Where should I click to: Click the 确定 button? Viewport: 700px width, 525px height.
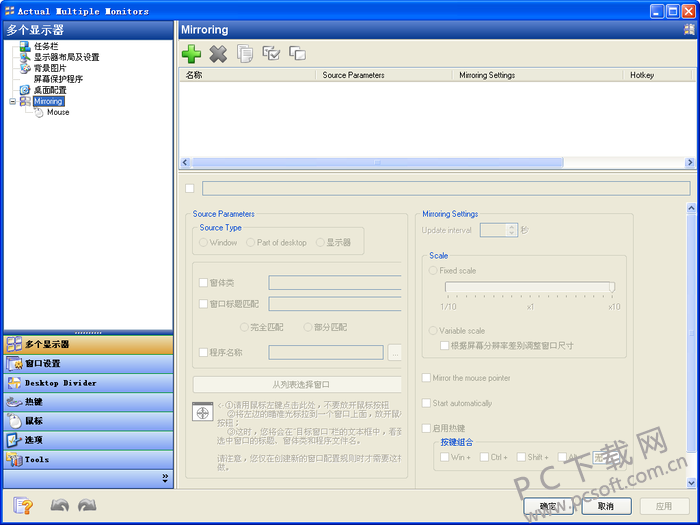pos(548,506)
